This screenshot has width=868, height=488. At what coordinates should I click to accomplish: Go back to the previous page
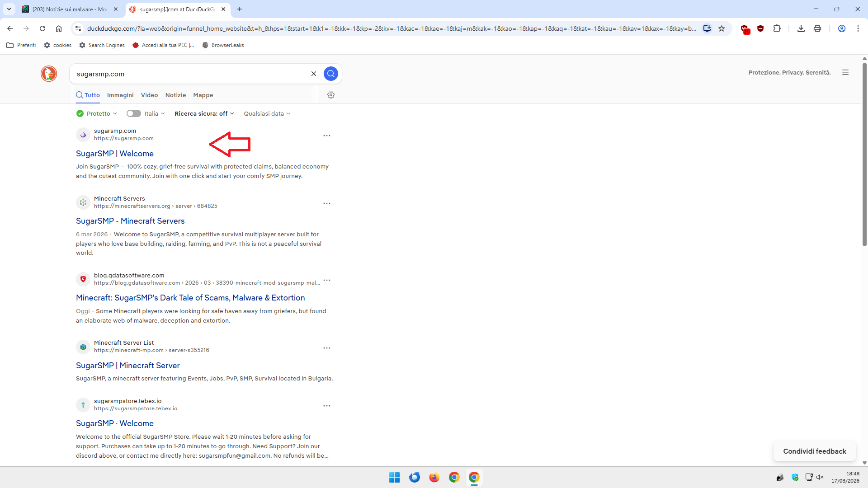pos(10,28)
